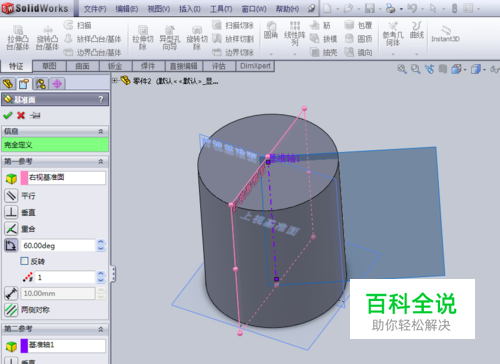Click the Linear Pattern (线性阵列) tool
The image size is (500, 364).
(295, 33)
